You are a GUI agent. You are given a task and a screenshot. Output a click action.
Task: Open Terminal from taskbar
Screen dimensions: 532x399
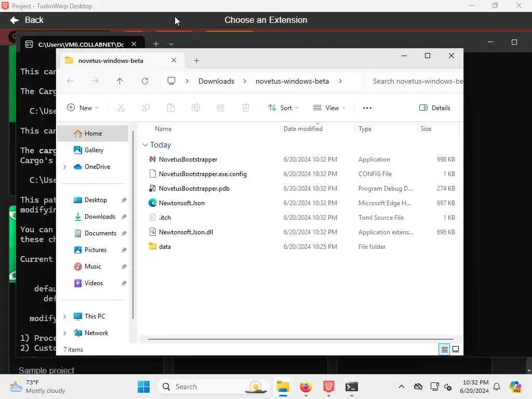click(x=352, y=387)
